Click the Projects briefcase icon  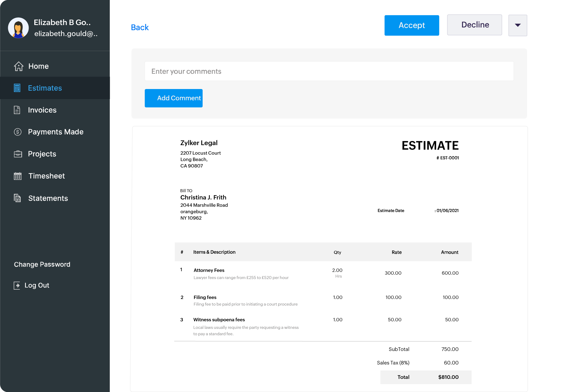pyautogui.click(x=17, y=154)
